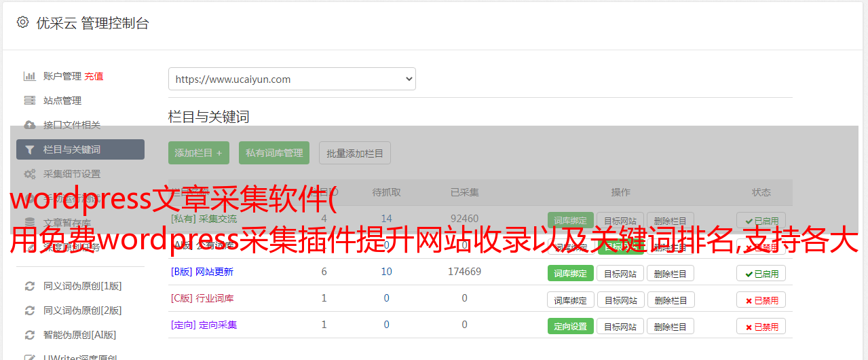
Task: Click the red cross icon in 行业词库 status
Action: [749, 300]
